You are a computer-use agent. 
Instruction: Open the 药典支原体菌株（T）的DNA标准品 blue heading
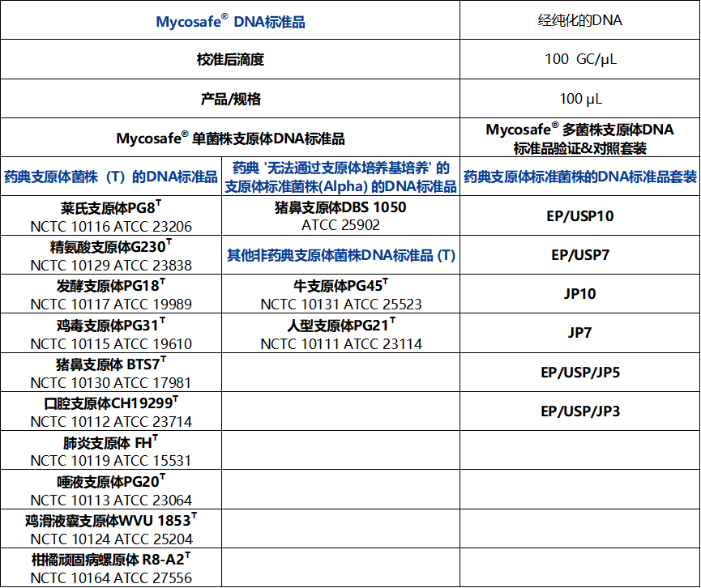(x=111, y=177)
